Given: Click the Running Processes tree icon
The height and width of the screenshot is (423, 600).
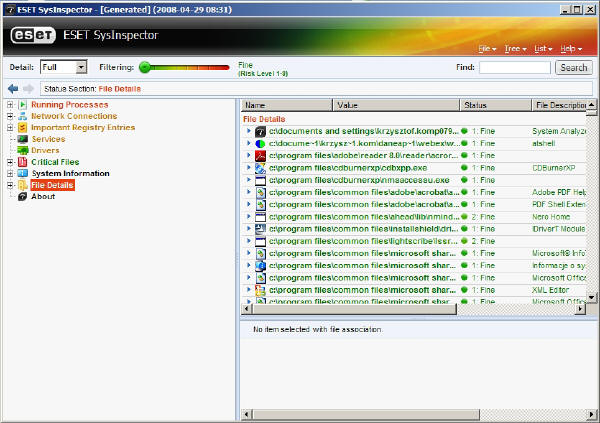Looking at the screenshot, I should (x=23, y=105).
